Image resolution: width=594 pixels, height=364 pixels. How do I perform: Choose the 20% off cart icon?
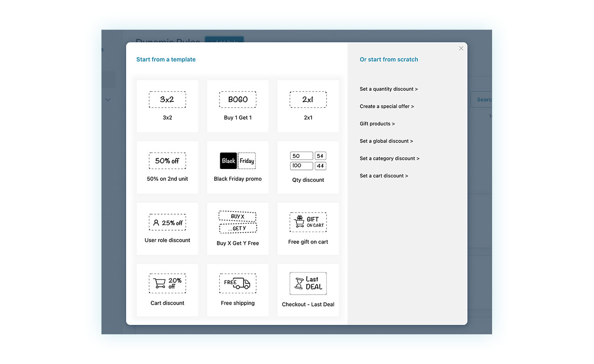(x=167, y=283)
